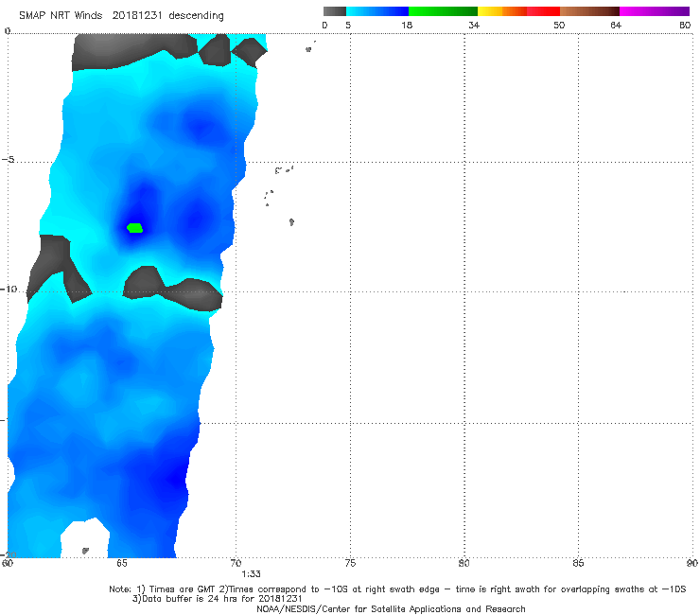
Task: Pick the brown 50–64 segment of the color bar
Action: (x=589, y=11)
